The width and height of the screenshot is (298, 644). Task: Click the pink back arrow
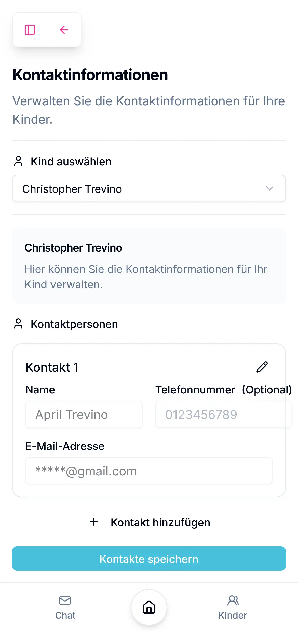tap(64, 30)
